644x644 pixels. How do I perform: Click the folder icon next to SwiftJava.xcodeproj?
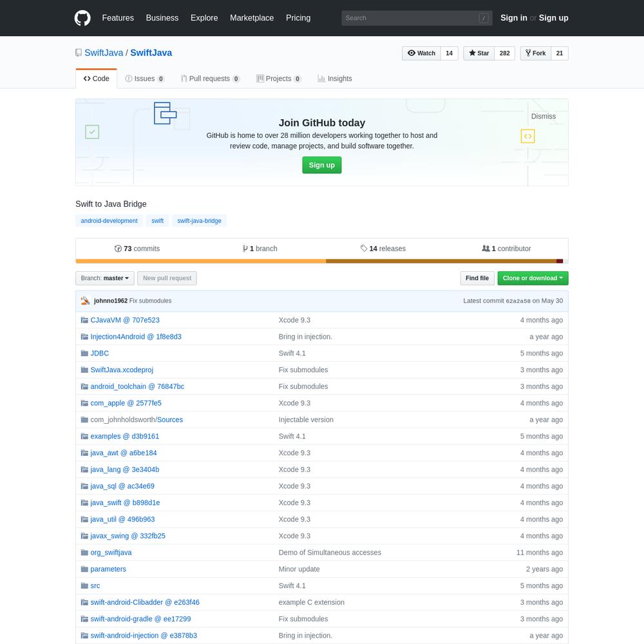(84, 370)
